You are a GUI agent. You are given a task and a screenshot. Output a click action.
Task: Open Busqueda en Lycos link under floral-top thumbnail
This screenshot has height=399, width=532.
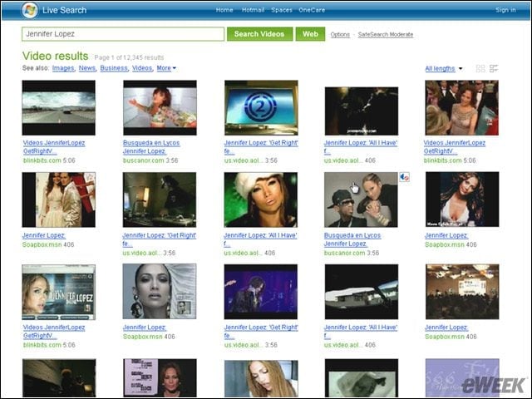151,147
